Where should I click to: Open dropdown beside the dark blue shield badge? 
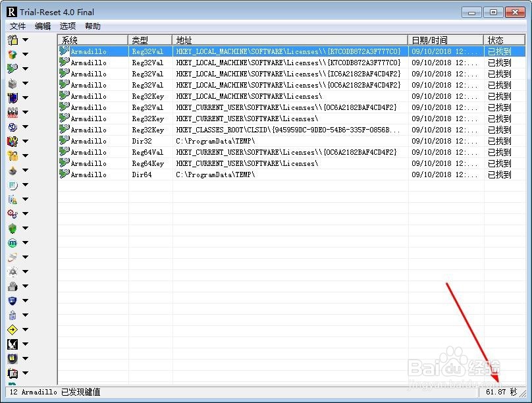coord(26,300)
